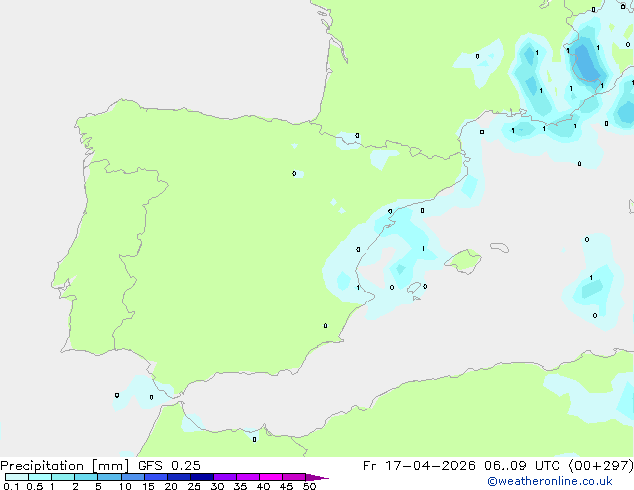Choose the 20–25 mm dark blue swatch

coord(178,477)
